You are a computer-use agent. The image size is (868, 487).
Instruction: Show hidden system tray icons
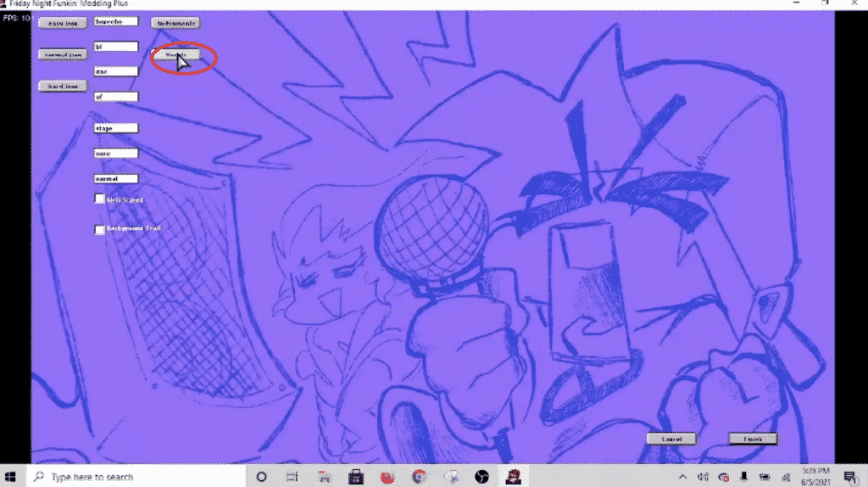coord(683,476)
